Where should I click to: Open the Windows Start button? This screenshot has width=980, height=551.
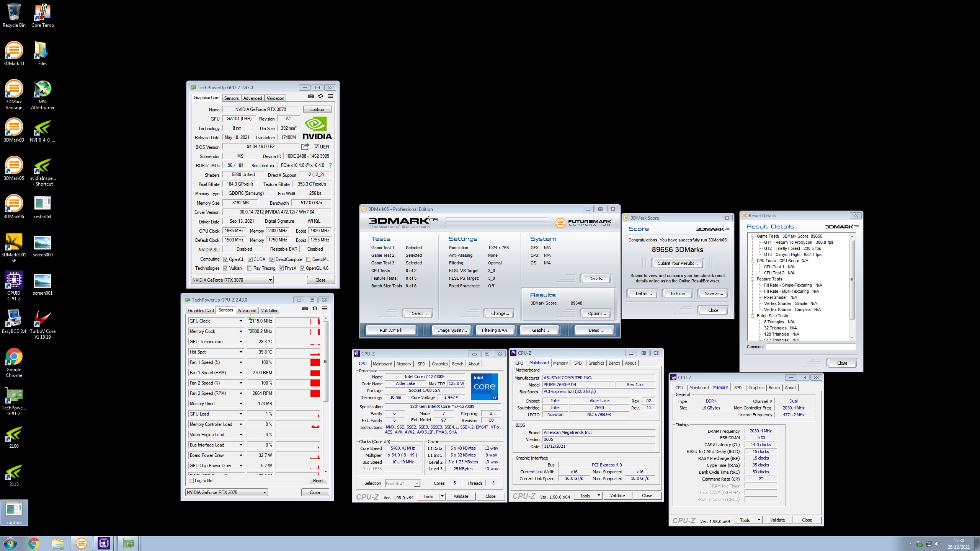[10, 543]
